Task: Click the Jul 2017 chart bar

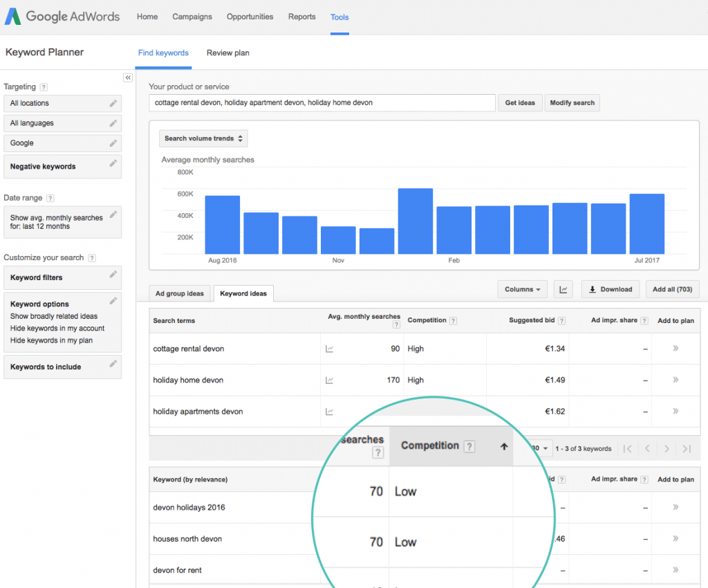Action: (647, 224)
